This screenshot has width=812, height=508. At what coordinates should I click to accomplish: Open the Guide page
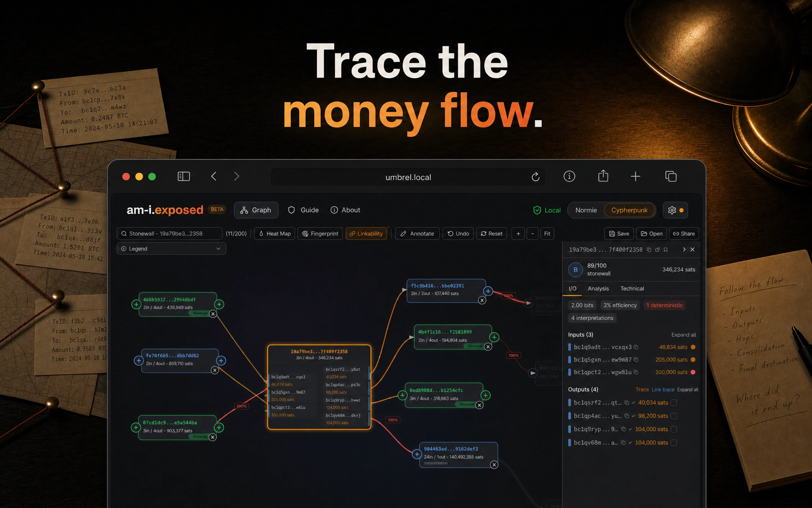click(x=303, y=210)
